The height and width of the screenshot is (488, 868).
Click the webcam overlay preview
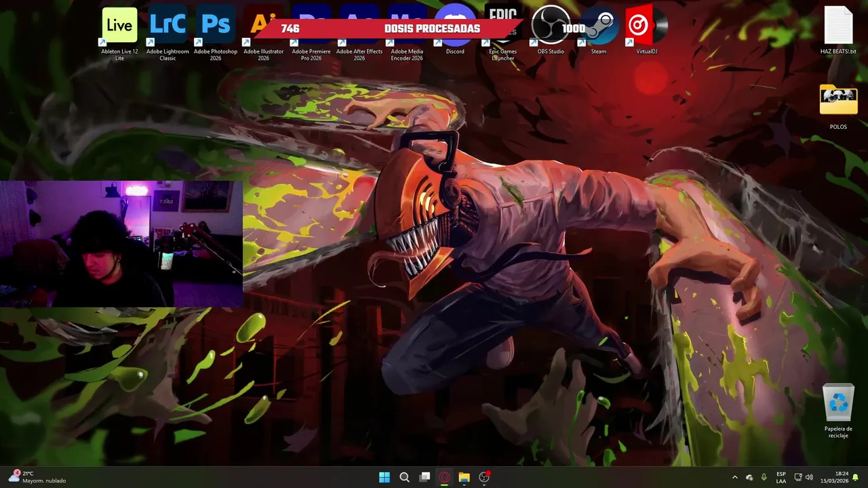pyautogui.click(x=121, y=244)
